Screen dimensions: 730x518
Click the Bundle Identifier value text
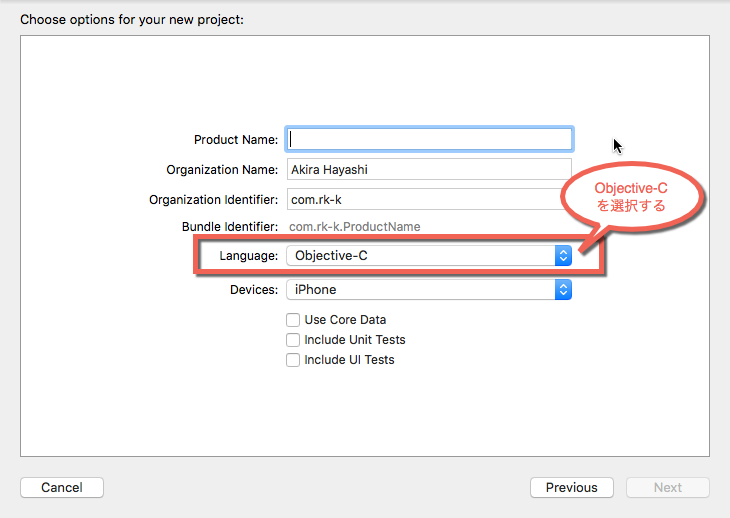pos(355,227)
